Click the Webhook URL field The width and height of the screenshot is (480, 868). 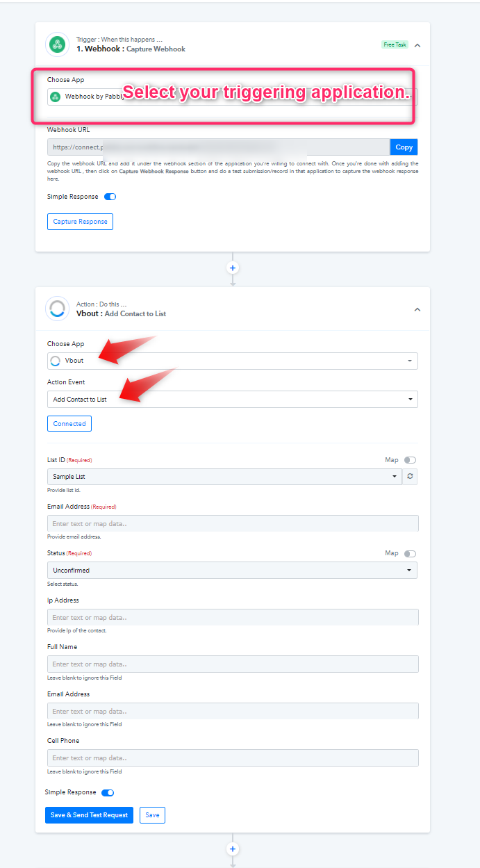(x=218, y=147)
